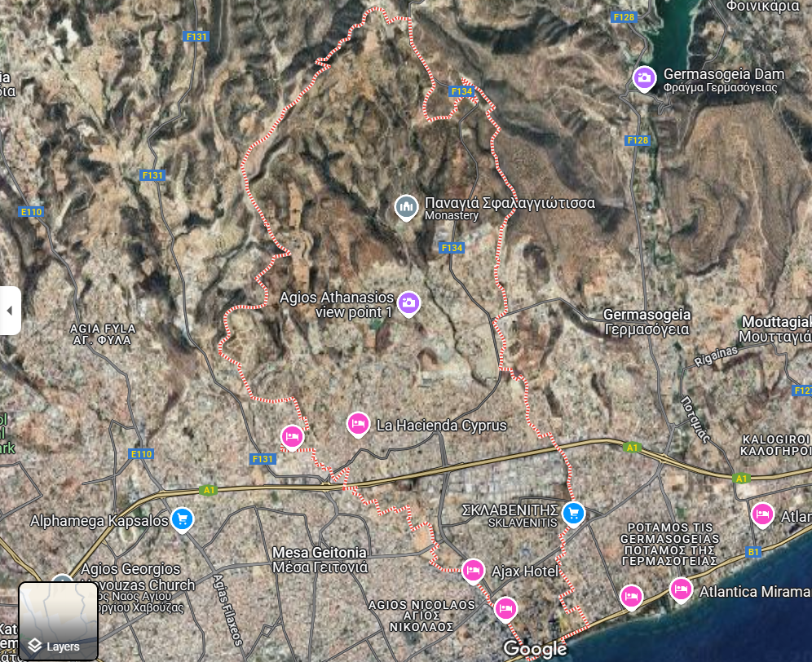Open the Germasogeia Dam camera marker
Viewport: 812px width, 662px height.
(644, 78)
